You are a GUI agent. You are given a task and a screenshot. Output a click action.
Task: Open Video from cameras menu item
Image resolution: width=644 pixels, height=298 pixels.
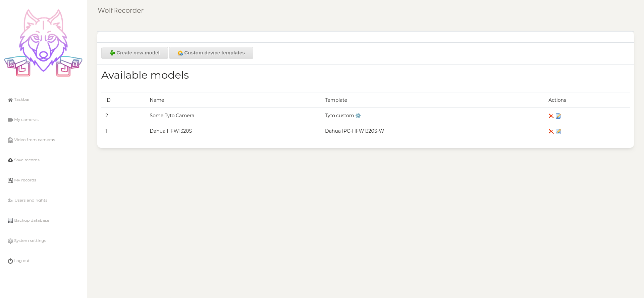tap(34, 140)
